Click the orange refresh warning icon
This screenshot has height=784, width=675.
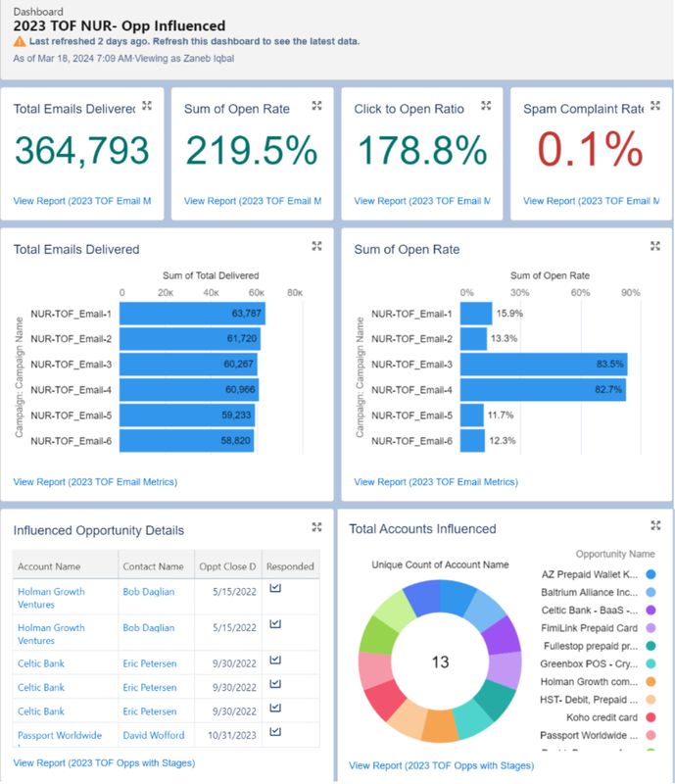20,41
